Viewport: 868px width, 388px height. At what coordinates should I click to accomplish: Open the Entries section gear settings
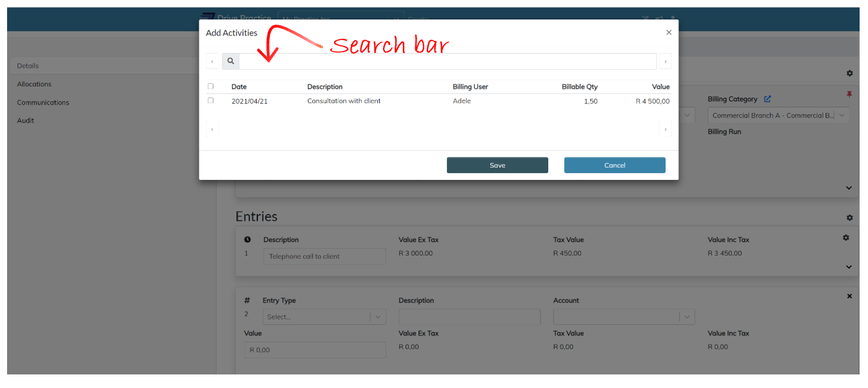tap(849, 218)
